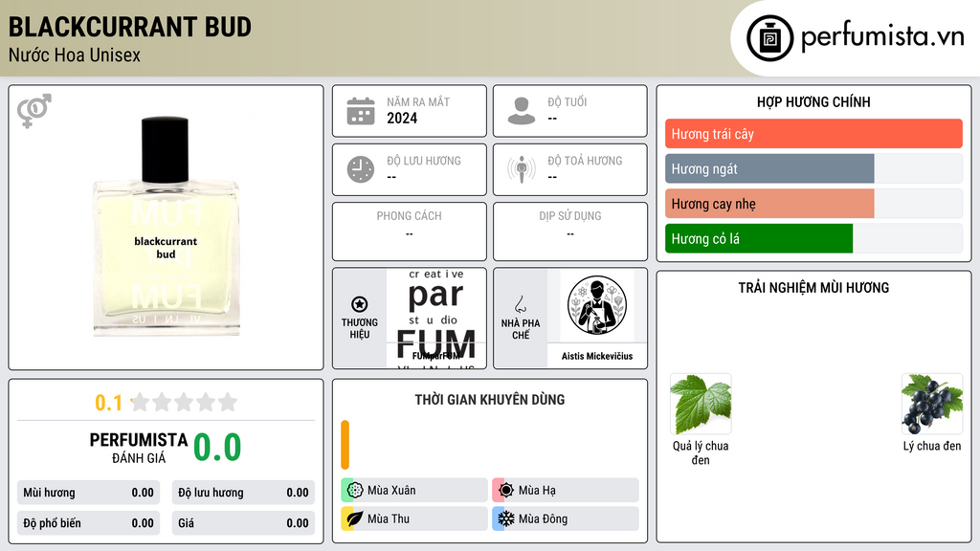The height and width of the screenshot is (551, 980).
Task: Click the calendar icon beside Năm Ra Mắt
Action: (361, 111)
